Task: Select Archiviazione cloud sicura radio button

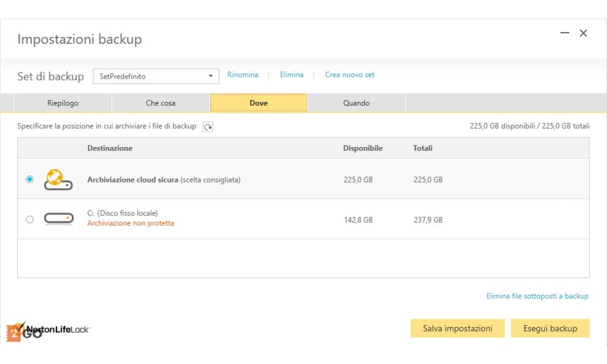Action: coord(30,179)
